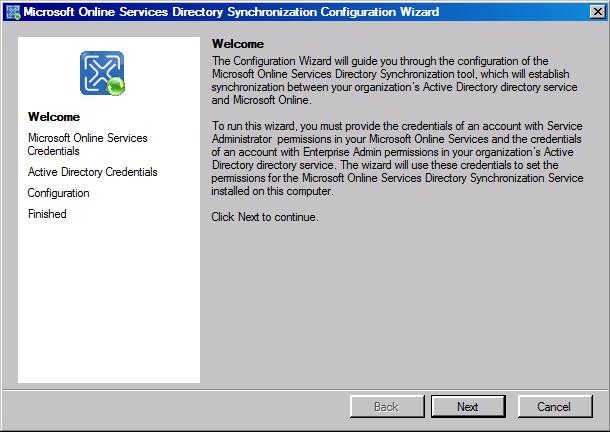This screenshot has height=432, width=610.
Task: Select the Configuration step in sidebar
Action: pos(58,193)
